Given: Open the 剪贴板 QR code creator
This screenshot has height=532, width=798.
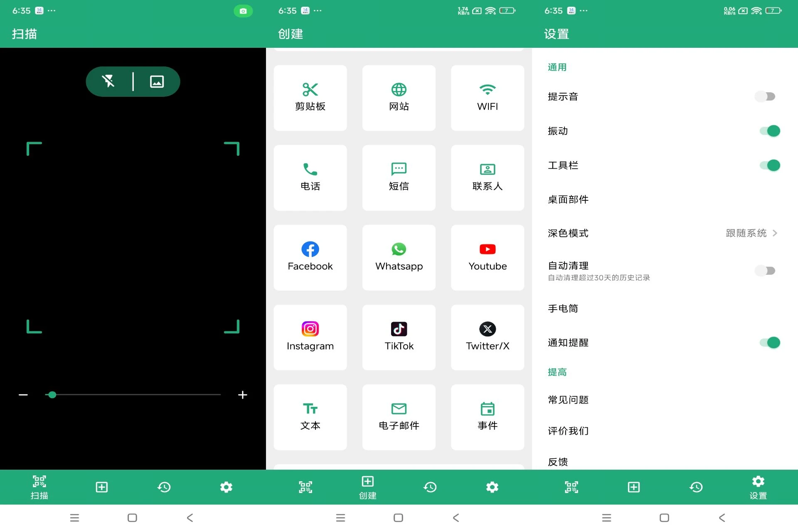Looking at the screenshot, I should click(x=310, y=97).
